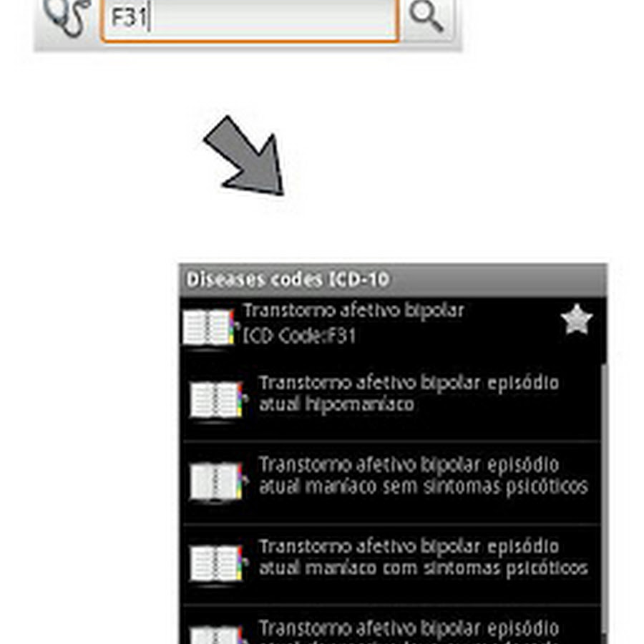Click the Diseases codes ICD-10 title bar

point(392,280)
